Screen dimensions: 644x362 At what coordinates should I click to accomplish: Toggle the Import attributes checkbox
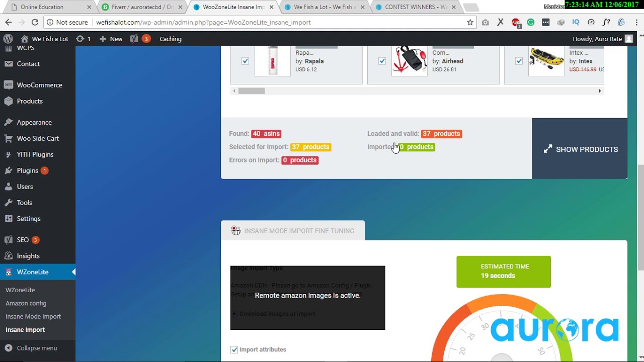pyautogui.click(x=234, y=349)
